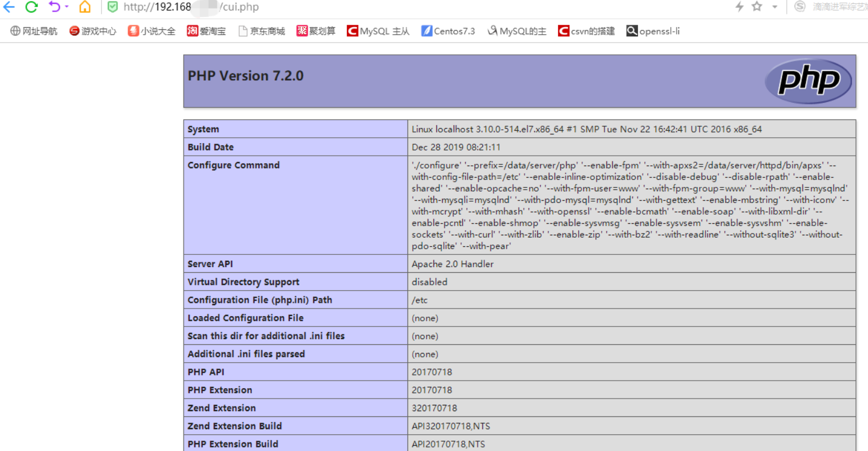Open the openssl-li bookmark
868x451 pixels.
[653, 31]
